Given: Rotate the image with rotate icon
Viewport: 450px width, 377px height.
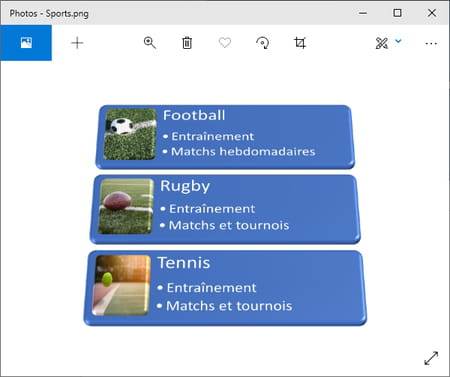Looking at the screenshot, I should pyautogui.click(x=262, y=43).
